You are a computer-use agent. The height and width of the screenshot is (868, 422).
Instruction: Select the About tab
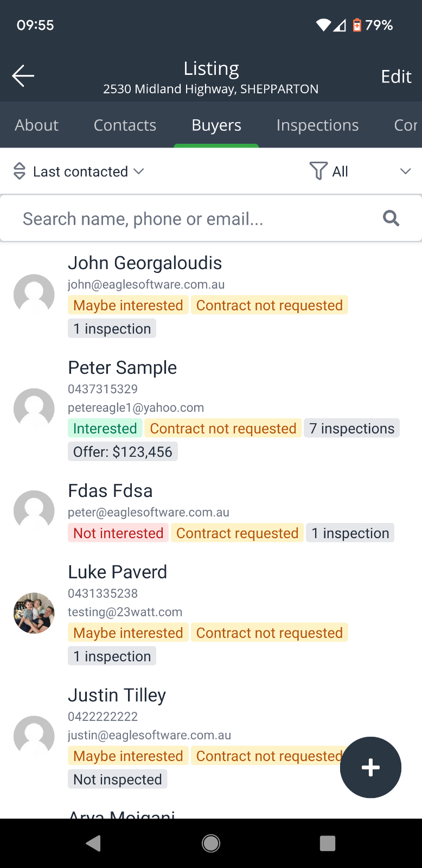pos(37,125)
